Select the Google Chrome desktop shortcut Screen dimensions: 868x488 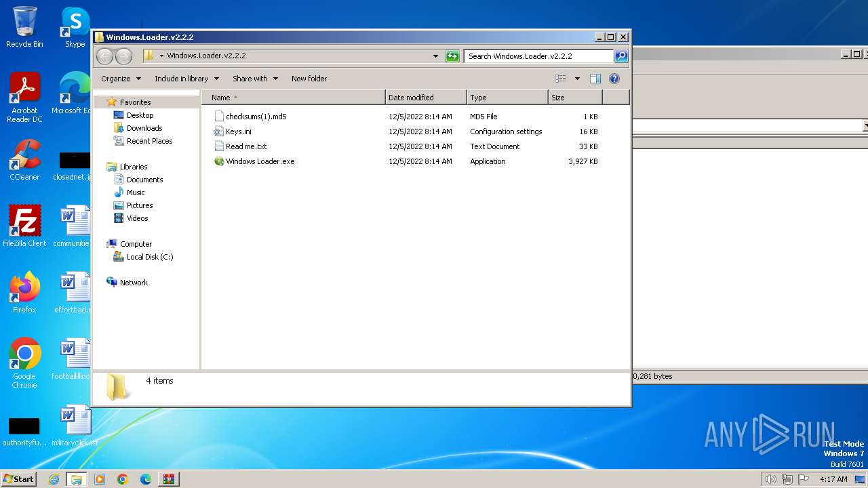(24, 363)
